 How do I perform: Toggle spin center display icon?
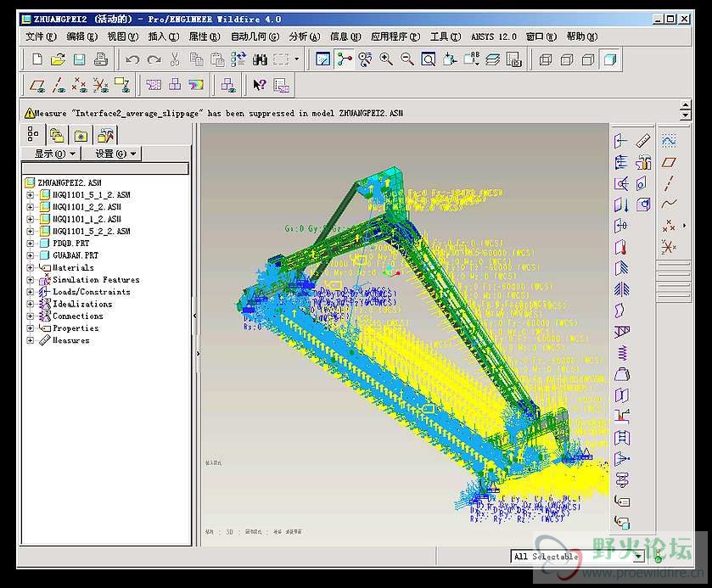coord(345,59)
